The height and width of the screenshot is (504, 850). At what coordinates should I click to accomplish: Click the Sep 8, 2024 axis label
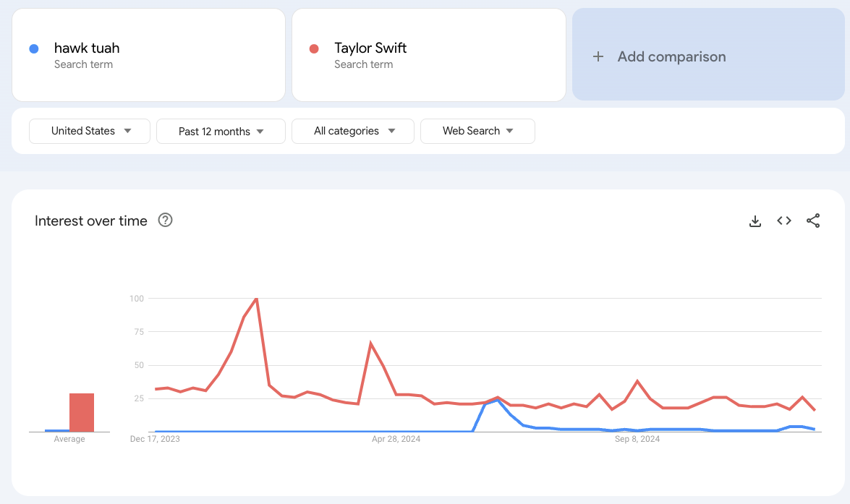637,439
